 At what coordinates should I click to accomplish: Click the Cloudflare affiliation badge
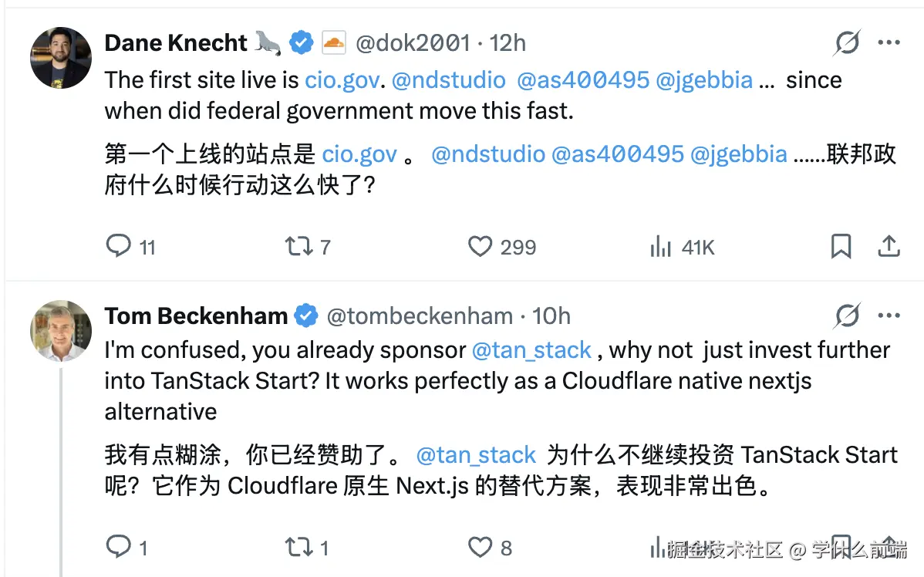(x=333, y=43)
